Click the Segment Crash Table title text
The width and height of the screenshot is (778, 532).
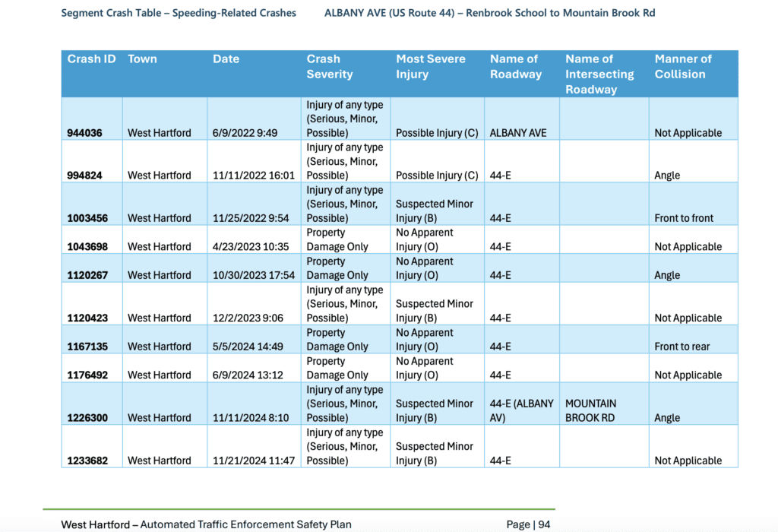179,13
